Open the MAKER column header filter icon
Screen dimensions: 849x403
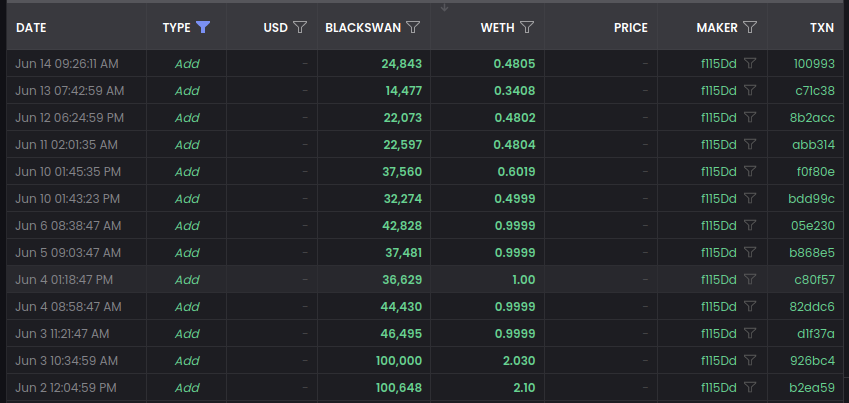(749, 28)
